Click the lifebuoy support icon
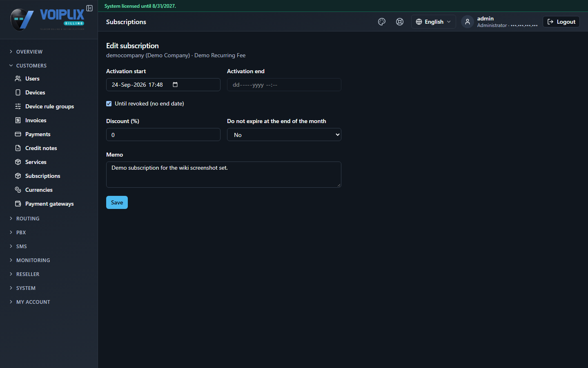Image resolution: width=588 pixels, height=368 pixels. 400,22
